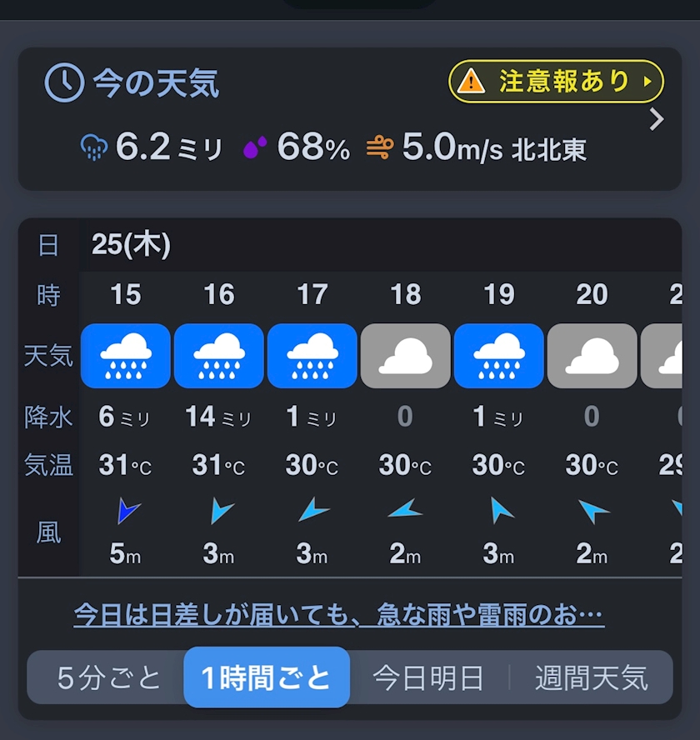700x740 pixels.
Task: Open the 週間天気 tab
Action: [591, 677]
